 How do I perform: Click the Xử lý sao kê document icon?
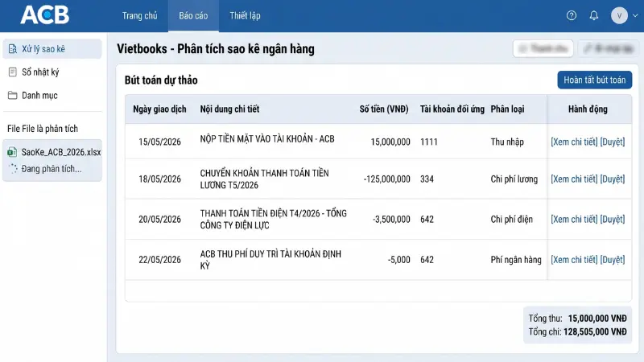pos(13,49)
